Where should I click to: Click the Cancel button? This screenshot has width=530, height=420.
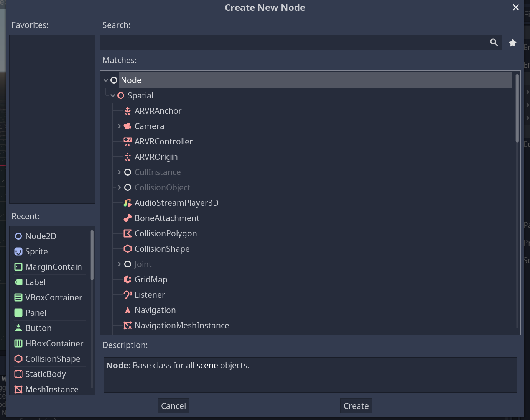tap(173, 405)
